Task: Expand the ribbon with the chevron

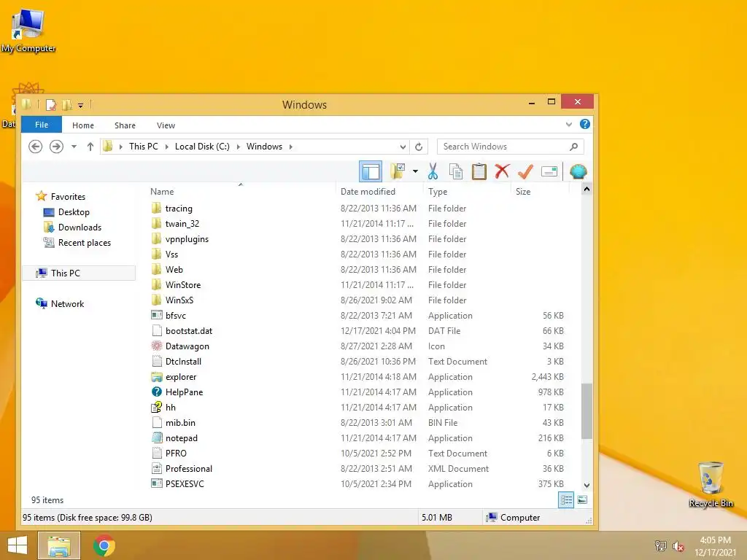Action: click(x=569, y=124)
